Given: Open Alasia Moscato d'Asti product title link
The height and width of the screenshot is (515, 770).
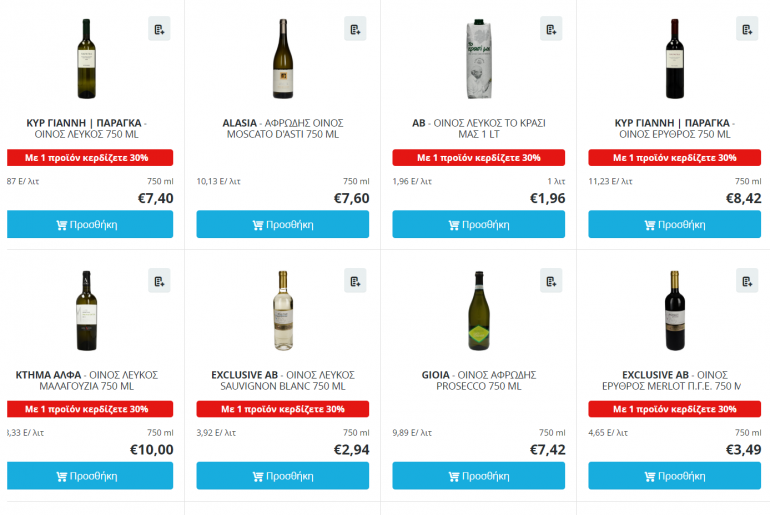Looking at the screenshot, I should point(282,129).
